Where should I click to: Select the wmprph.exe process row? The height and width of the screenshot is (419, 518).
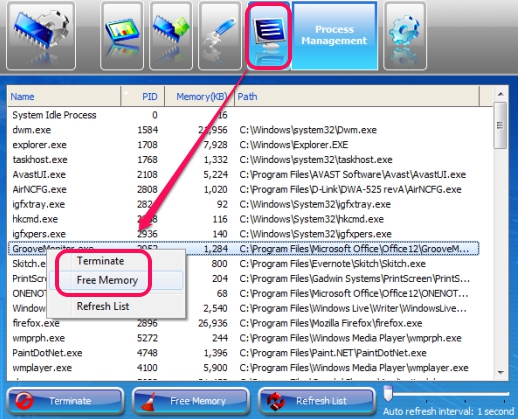point(243,338)
